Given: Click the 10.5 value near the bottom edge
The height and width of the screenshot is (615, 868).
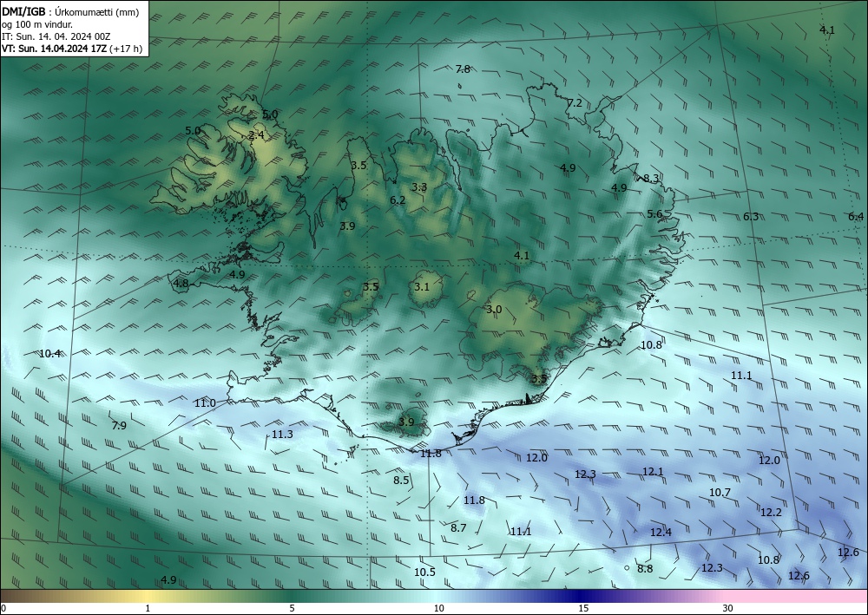Looking at the screenshot, I should (x=424, y=572).
